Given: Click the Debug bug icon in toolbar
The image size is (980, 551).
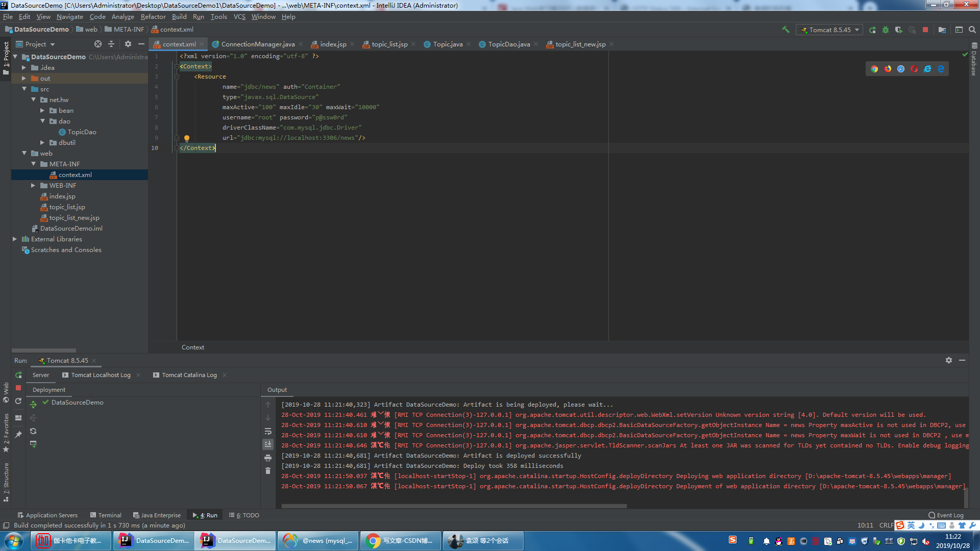Looking at the screenshot, I should [886, 30].
